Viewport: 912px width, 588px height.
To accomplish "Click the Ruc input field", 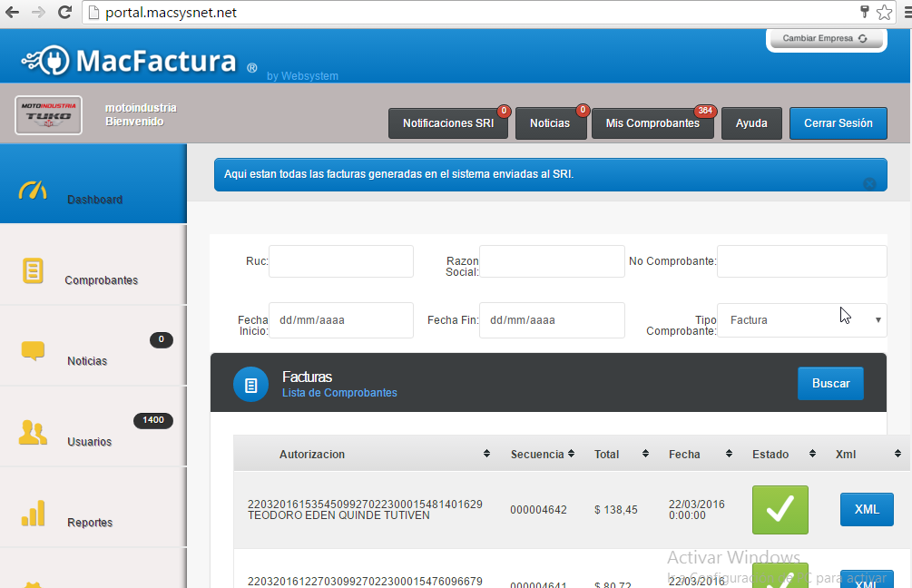I will pyautogui.click(x=340, y=261).
